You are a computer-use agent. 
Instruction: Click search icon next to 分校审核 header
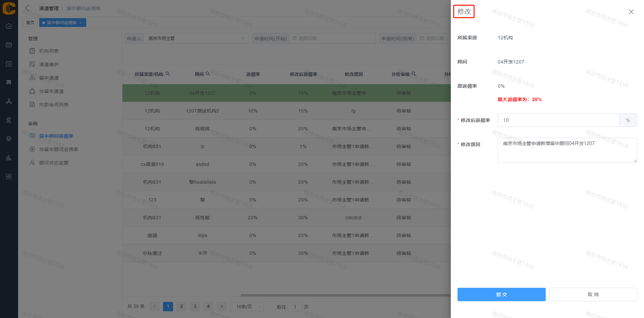click(x=414, y=74)
